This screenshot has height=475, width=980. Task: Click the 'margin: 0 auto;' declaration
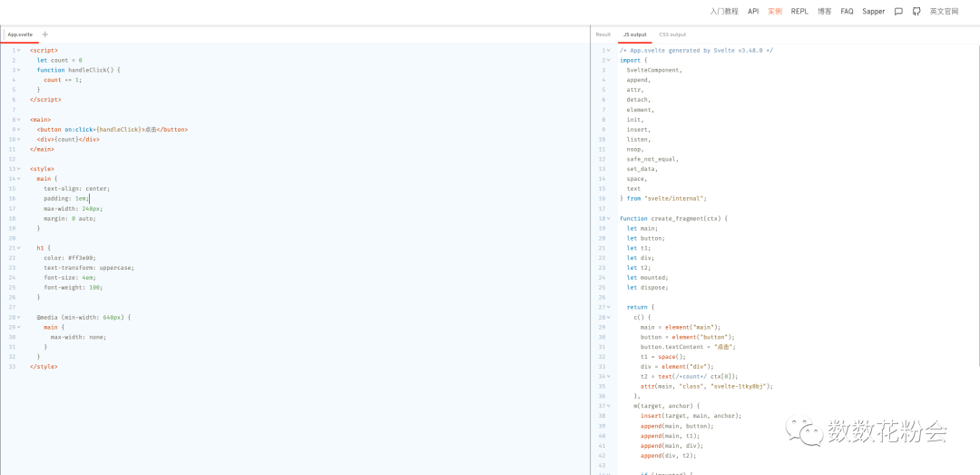coord(70,218)
